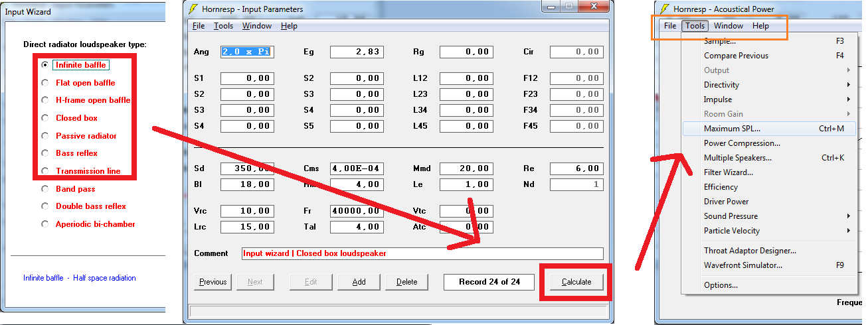Choose Double bass reflex option
Image resolution: width=868 pixels, height=325 pixels.
45,206
